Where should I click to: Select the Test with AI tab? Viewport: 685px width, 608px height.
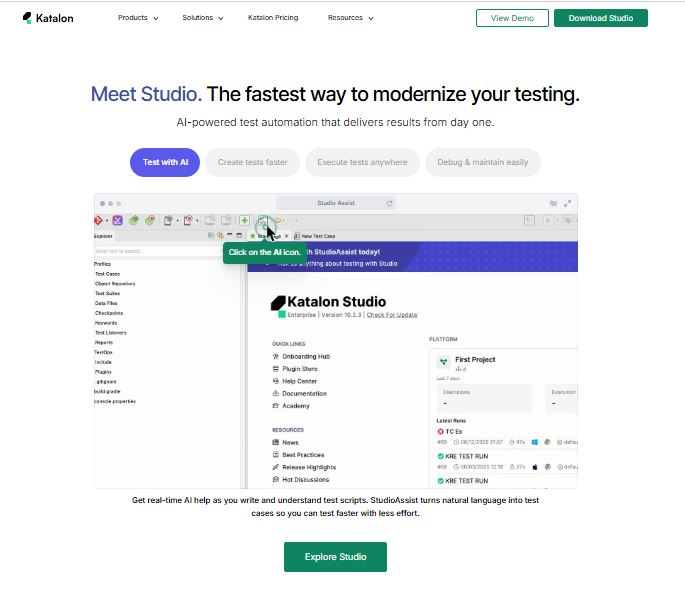click(165, 162)
